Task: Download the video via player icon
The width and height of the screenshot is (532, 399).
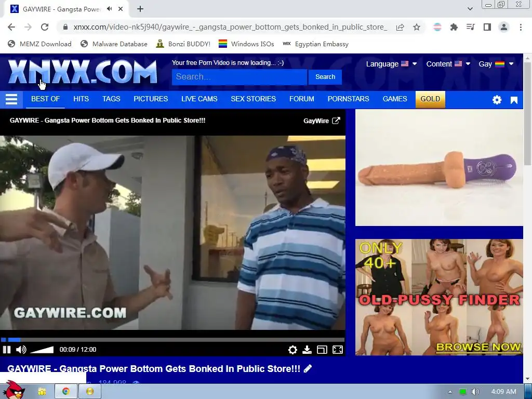Action: pyautogui.click(x=307, y=350)
